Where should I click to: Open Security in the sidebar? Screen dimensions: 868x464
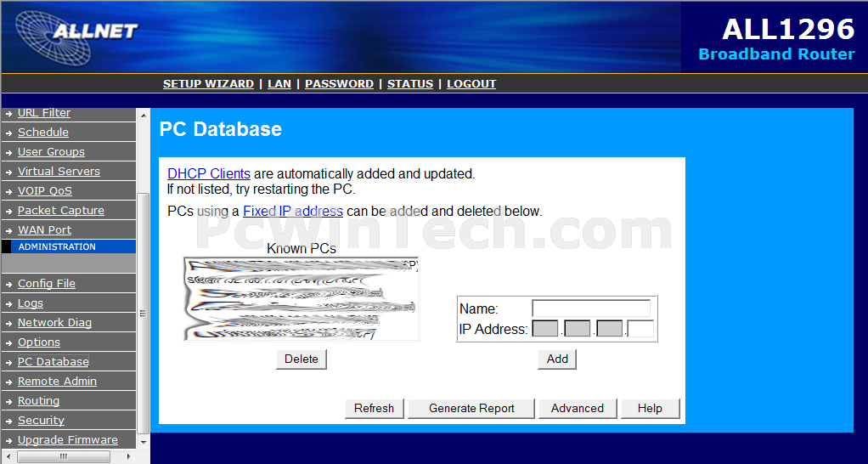click(41, 421)
